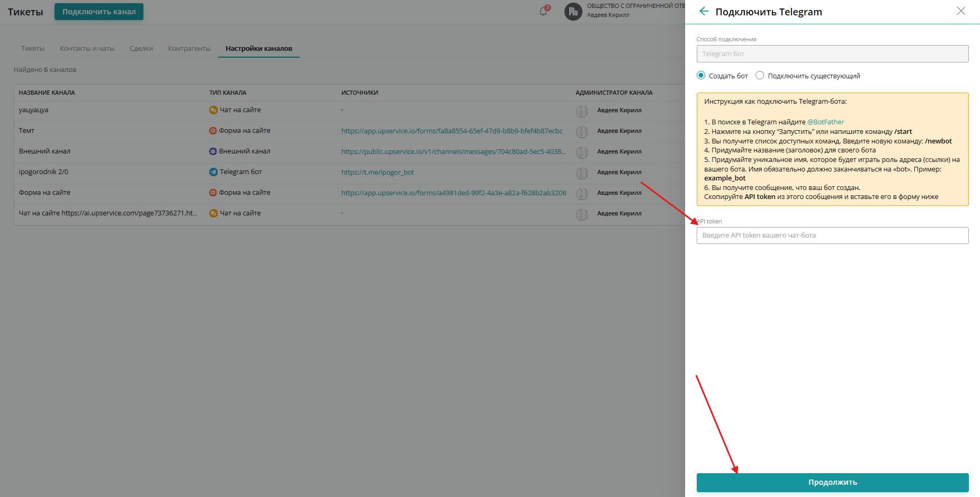
Task: Click form icon in Темт row
Action: point(213,131)
